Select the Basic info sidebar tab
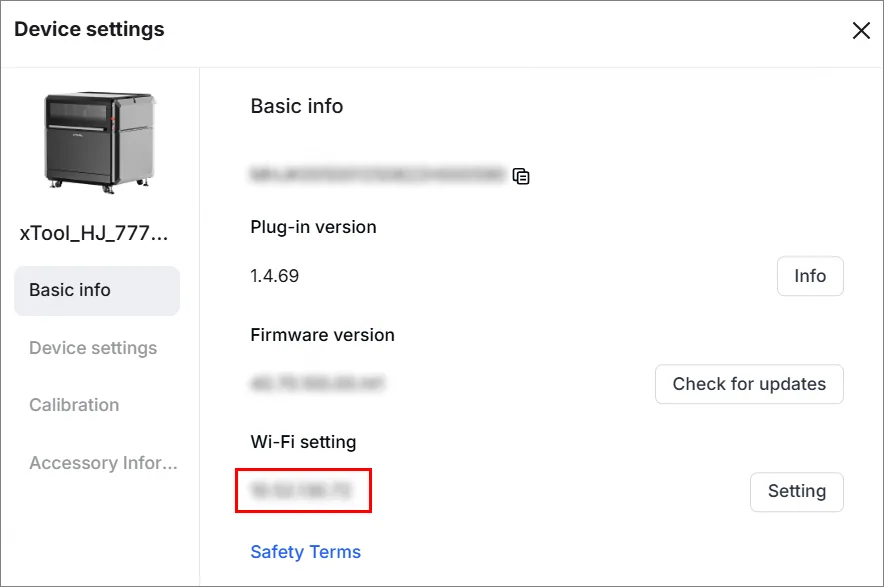This screenshot has height=587, width=884. 97,290
